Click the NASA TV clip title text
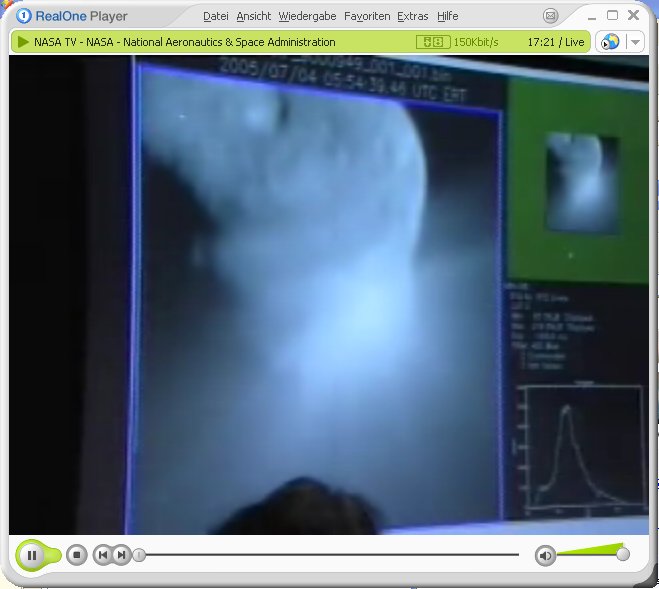Image resolution: width=659 pixels, height=589 pixels. [x=185, y=42]
